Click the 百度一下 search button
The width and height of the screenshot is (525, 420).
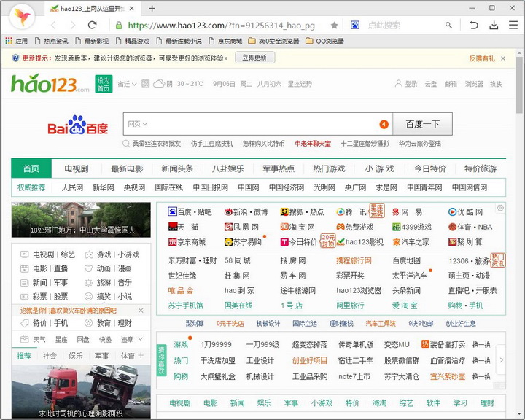(422, 124)
